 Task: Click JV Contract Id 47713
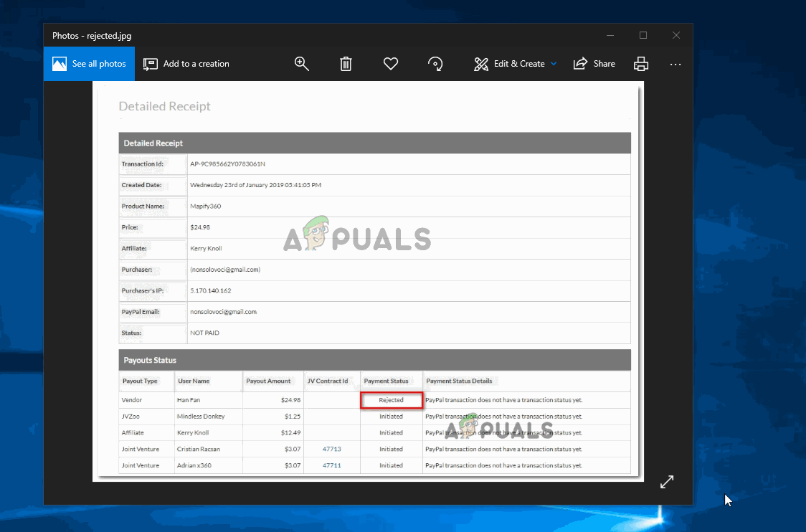(331, 449)
